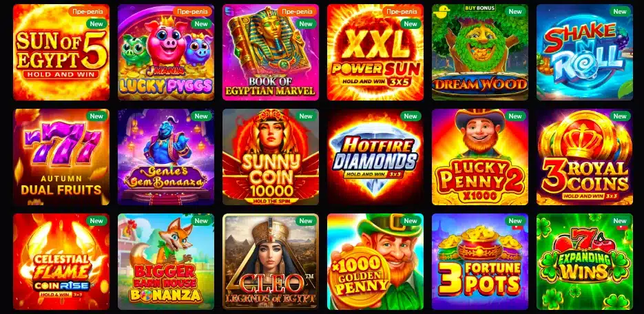Viewport: 644px width, 314px height.
Task: Launch the Lucky Pyggs slot thumbnail
Action: [x=166, y=52]
